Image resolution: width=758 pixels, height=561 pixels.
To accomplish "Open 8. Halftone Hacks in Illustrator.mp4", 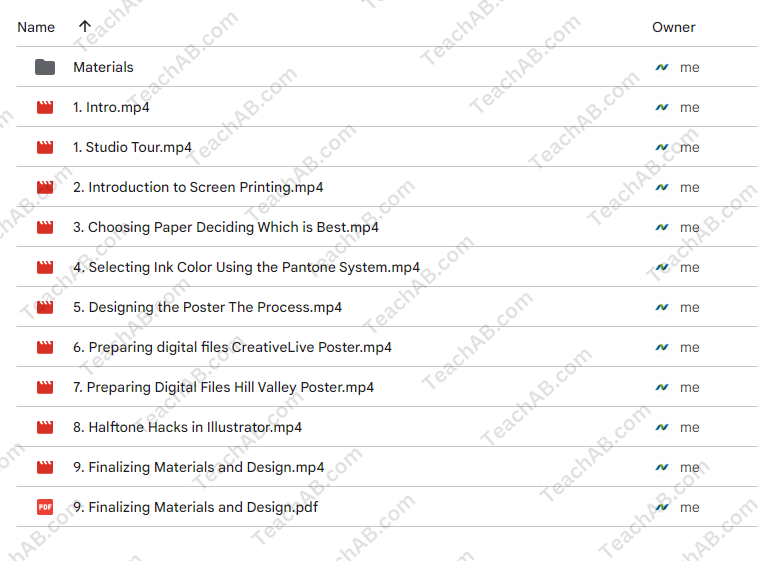I will coord(188,428).
